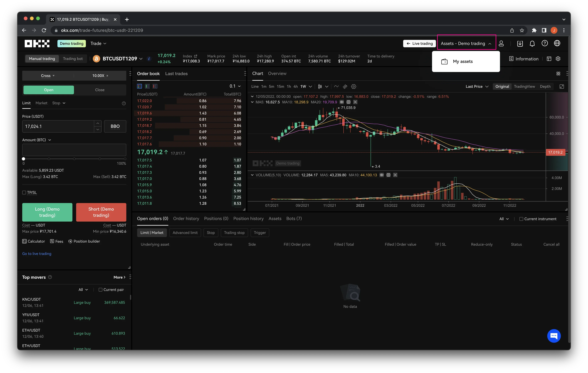Switch to Order history tab
588x373 pixels.
(186, 218)
